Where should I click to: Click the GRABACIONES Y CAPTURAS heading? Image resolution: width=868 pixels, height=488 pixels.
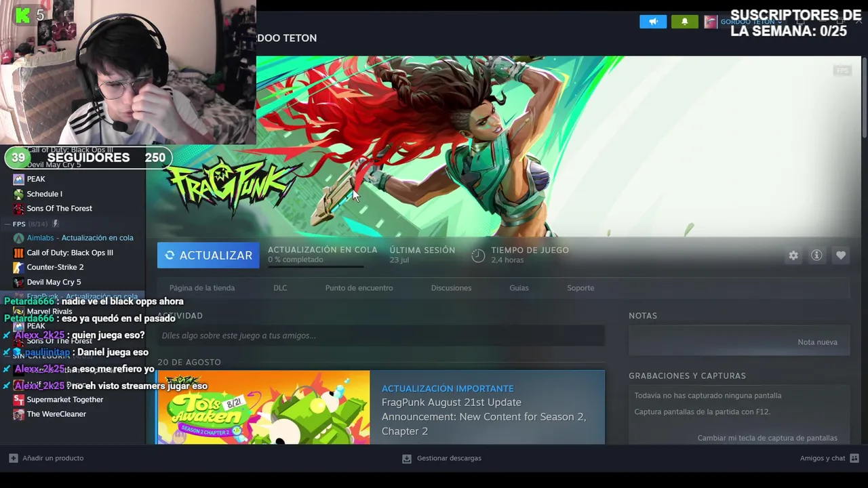[687, 375]
